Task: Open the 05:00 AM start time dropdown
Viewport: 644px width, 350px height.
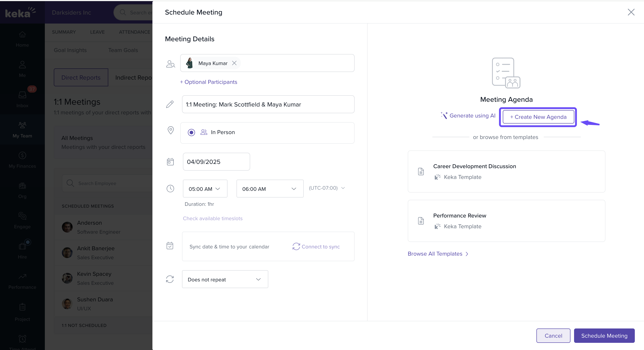Action: (x=205, y=189)
